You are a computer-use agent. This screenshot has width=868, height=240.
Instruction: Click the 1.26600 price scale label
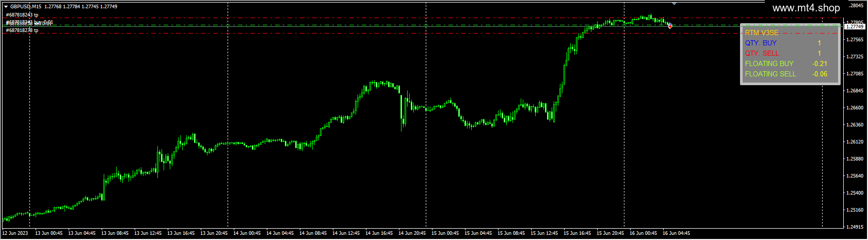(856, 108)
